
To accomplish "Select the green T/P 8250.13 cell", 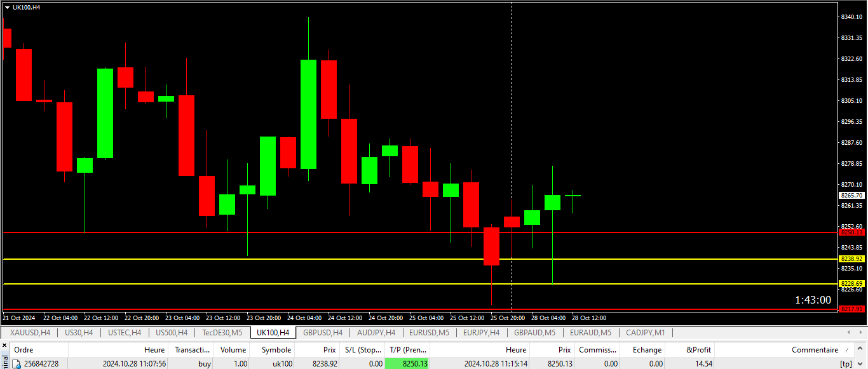I will click(407, 364).
